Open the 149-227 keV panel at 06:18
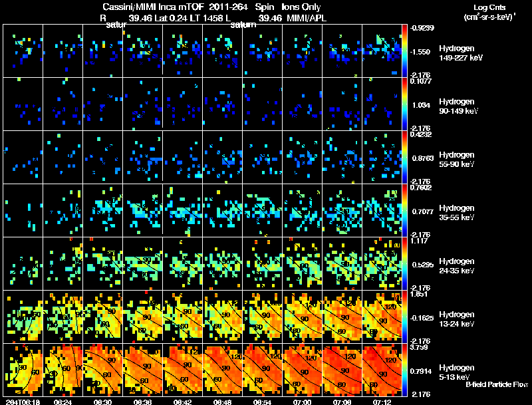This screenshot has height=405, width=532. (x=23, y=51)
